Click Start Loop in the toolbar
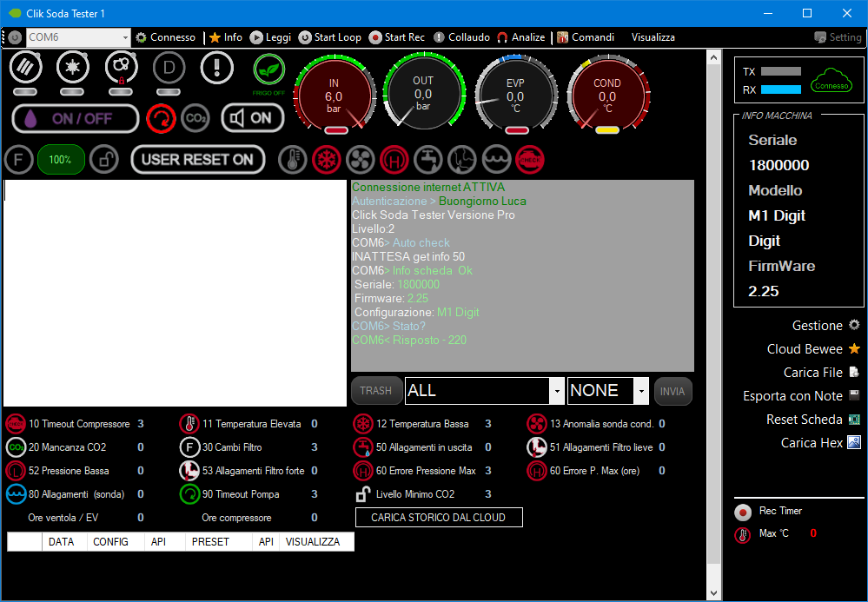Viewport: 868px width, 602px height. click(x=330, y=37)
